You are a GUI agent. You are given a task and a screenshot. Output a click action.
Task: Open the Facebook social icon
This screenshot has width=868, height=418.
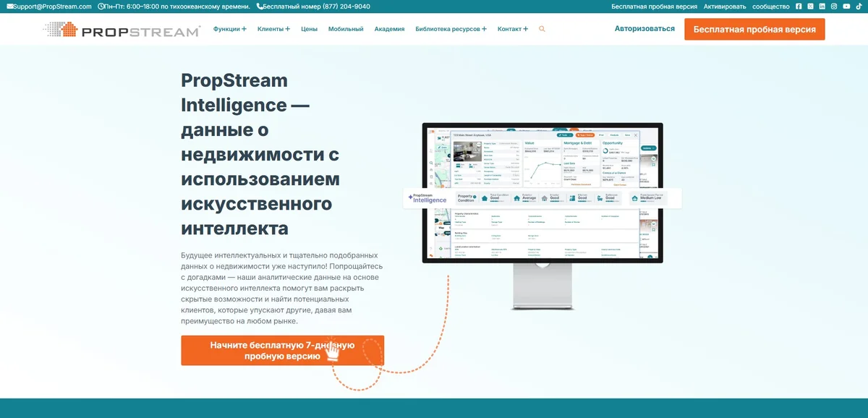pyautogui.click(x=799, y=7)
